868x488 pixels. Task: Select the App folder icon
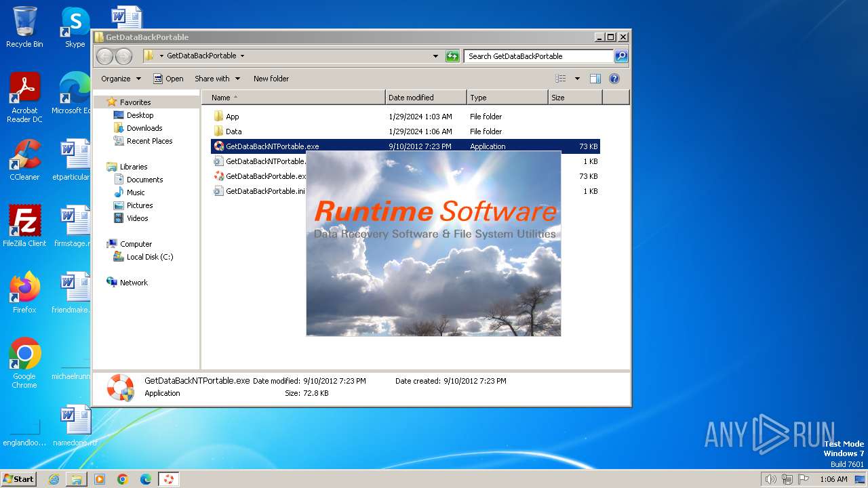[x=218, y=117]
